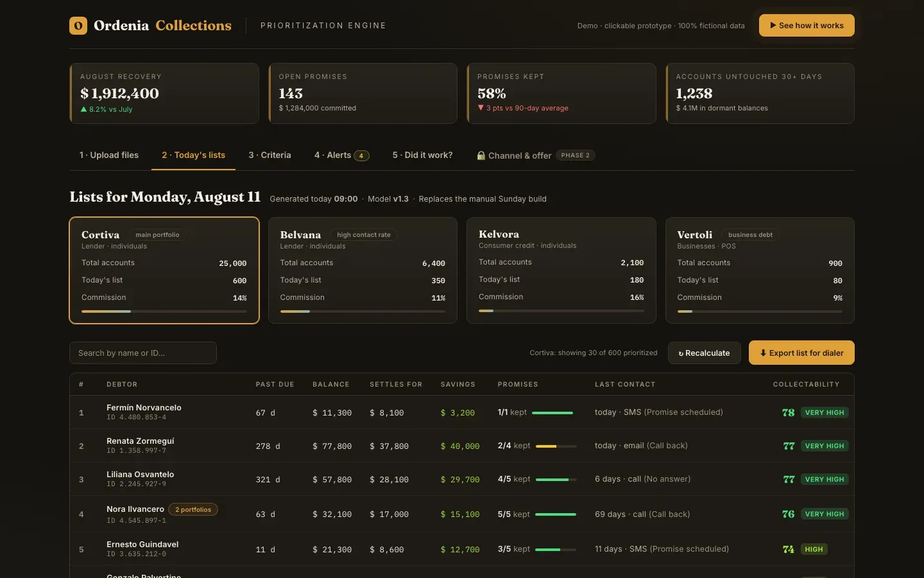Click the green up-arrow in August Recovery
Screen dimensions: 924x578
tap(83, 109)
